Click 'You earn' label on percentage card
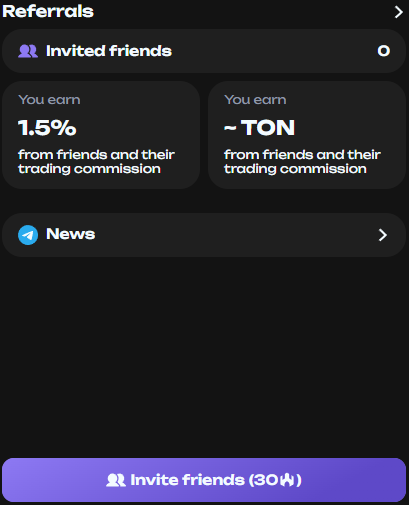 pyautogui.click(x=49, y=100)
